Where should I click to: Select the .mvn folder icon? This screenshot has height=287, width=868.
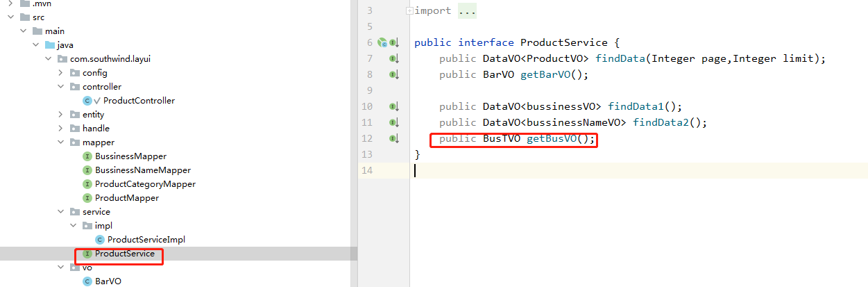(x=24, y=3)
